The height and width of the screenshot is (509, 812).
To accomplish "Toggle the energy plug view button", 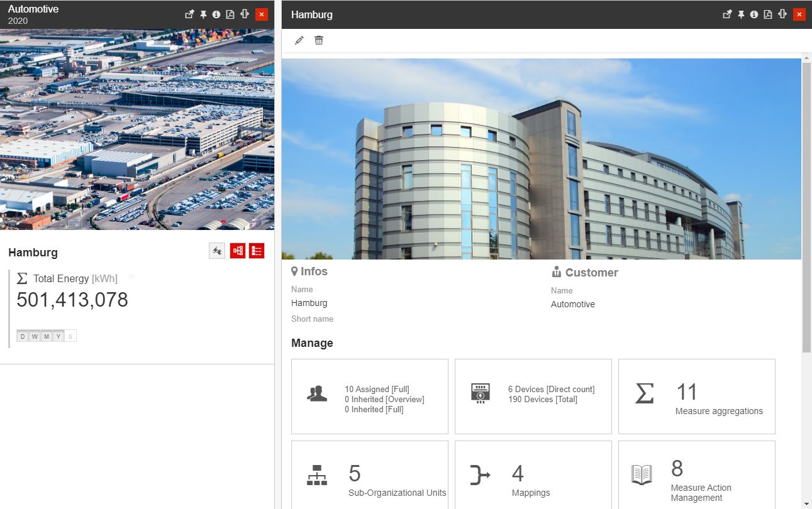I will (217, 251).
